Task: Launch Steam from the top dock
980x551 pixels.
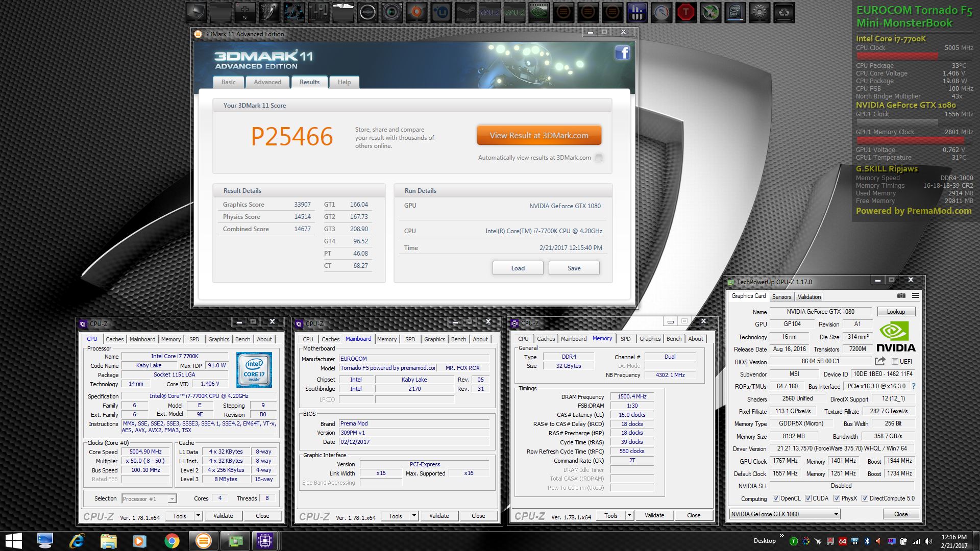Action: (465, 12)
